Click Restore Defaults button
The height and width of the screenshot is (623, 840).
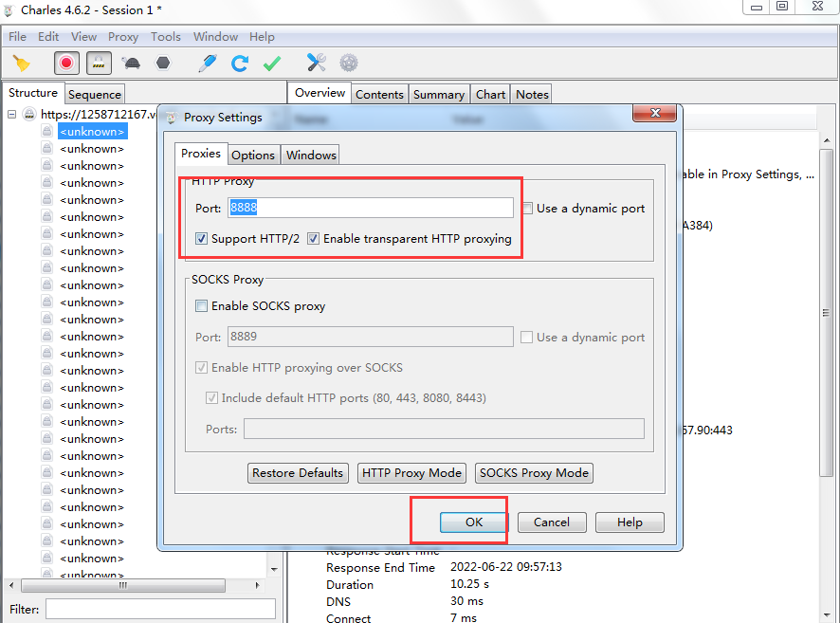coord(298,473)
